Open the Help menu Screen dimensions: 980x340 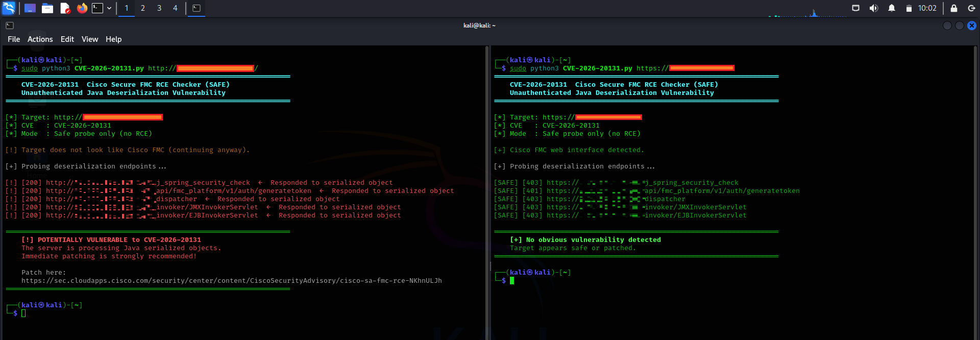[114, 39]
